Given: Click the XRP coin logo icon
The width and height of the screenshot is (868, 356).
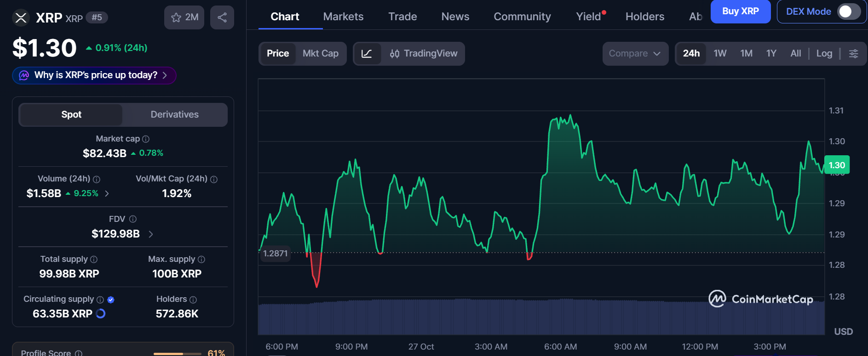Looking at the screenshot, I should (x=21, y=18).
